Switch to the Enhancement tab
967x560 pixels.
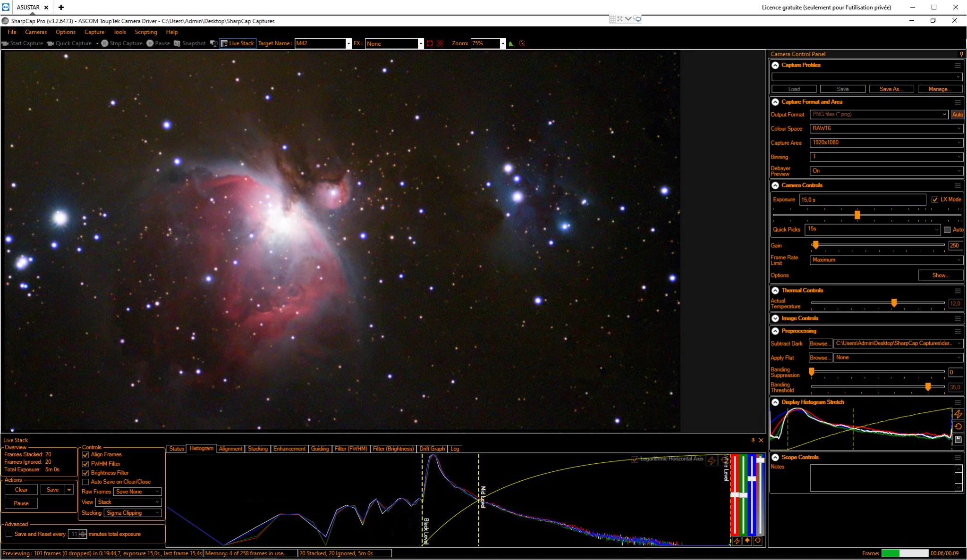[289, 449]
